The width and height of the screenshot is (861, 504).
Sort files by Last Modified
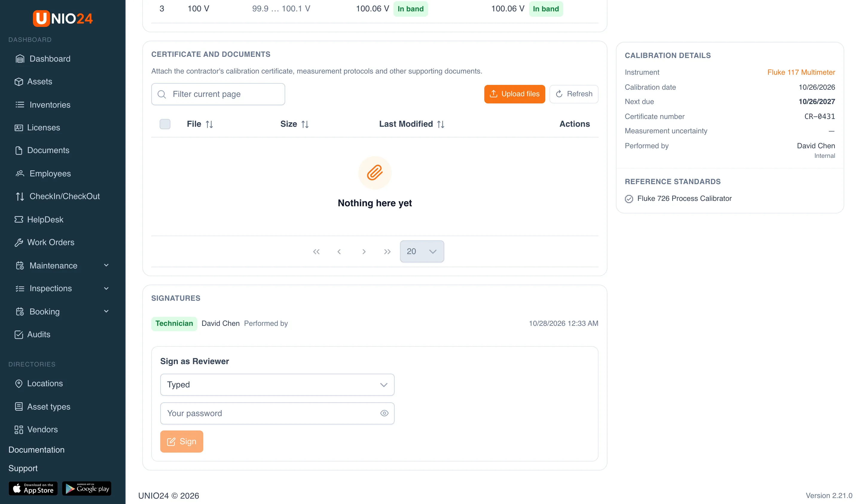pos(412,124)
